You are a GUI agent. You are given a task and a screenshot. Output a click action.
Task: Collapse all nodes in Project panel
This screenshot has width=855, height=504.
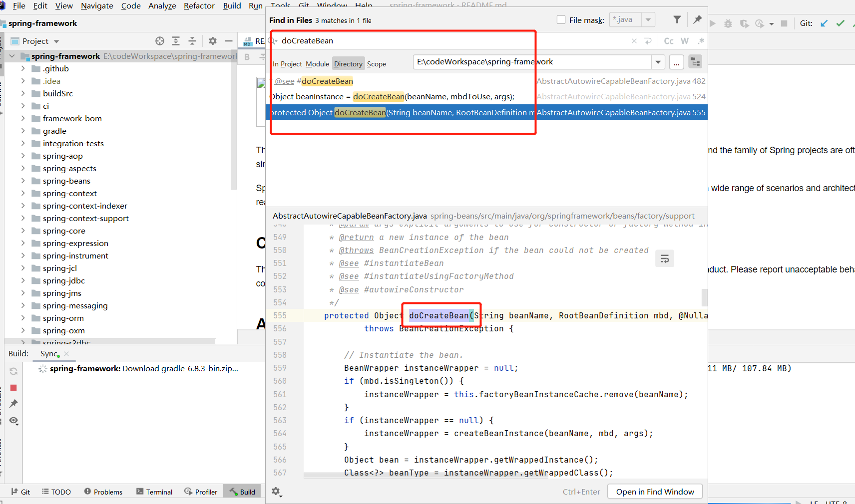[192, 41]
